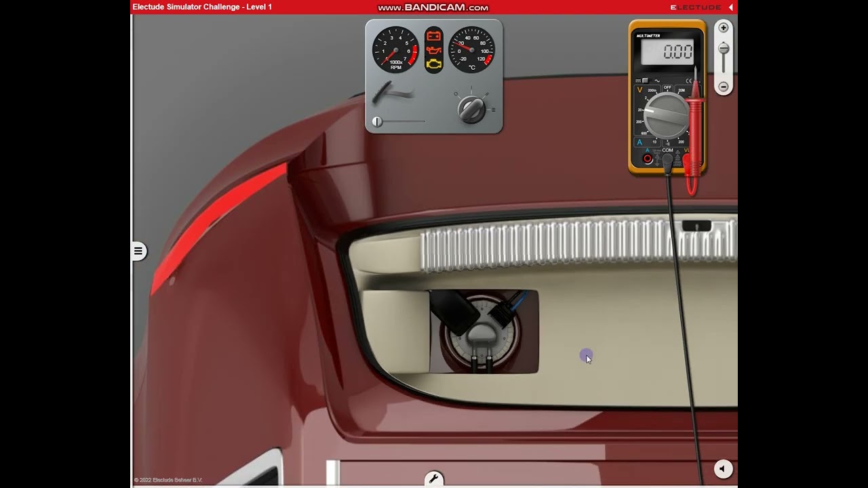Adjust the zoom level slider handle
The height and width of the screenshot is (488, 868).
point(724,48)
